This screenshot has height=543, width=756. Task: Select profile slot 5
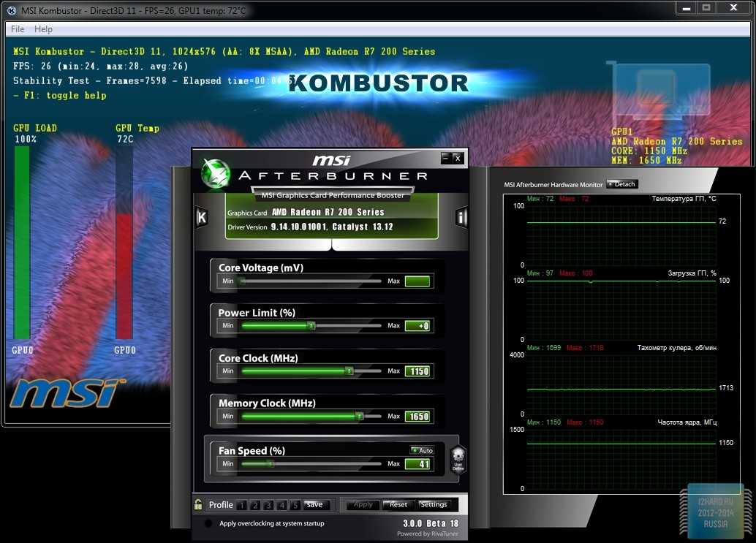(x=295, y=505)
